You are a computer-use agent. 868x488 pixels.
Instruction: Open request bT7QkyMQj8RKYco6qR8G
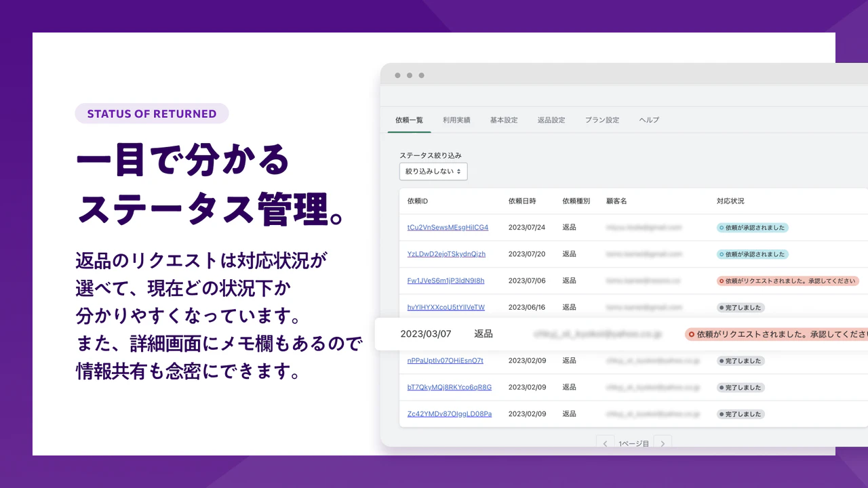449,388
